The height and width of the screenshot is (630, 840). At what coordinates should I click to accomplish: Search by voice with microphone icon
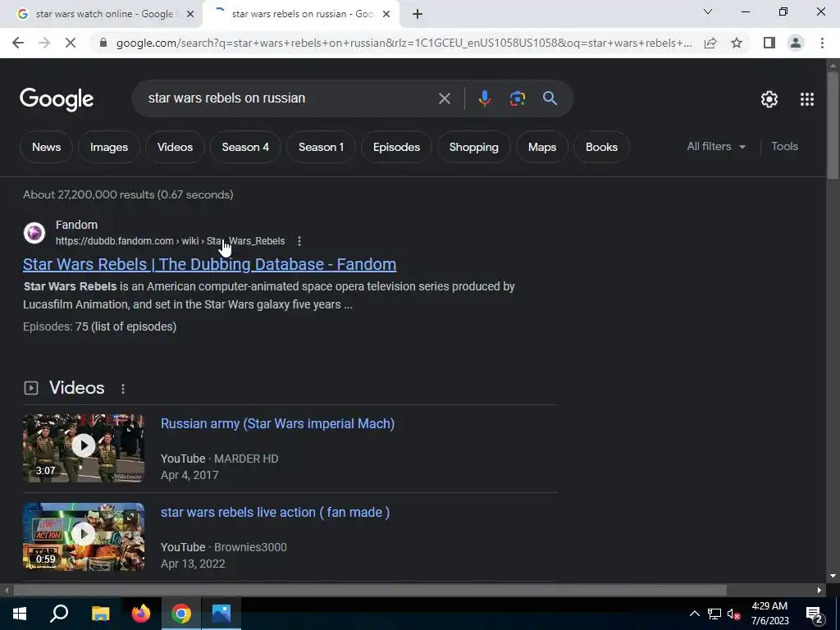(x=484, y=98)
